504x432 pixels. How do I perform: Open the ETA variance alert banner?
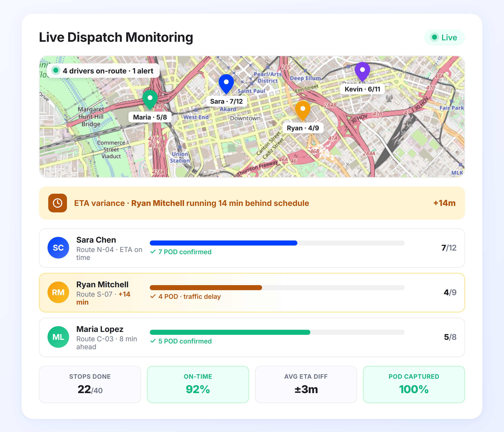252,203
